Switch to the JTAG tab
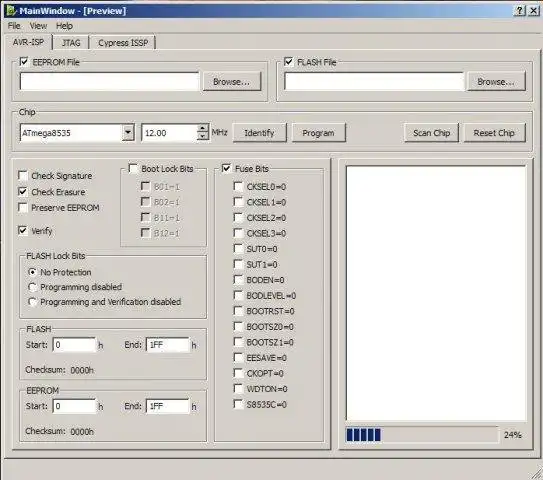This screenshot has width=543, height=480. pyautogui.click(x=71, y=43)
